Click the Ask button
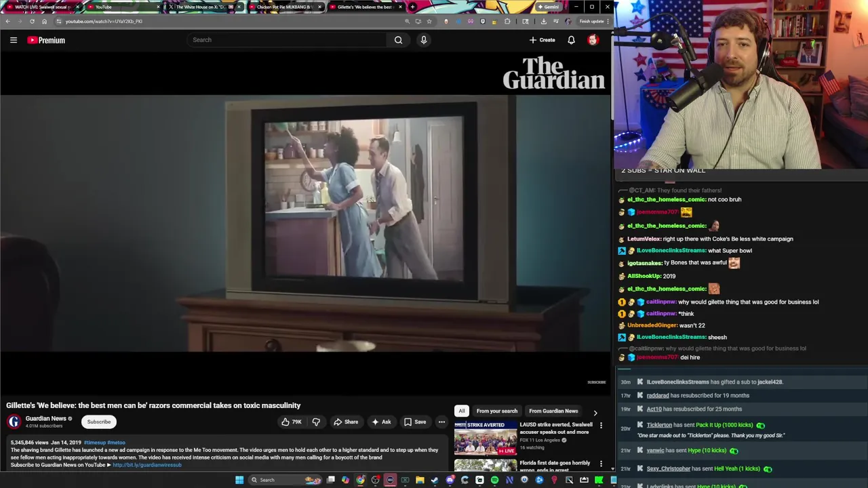This screenshot has width=868, height=488. pos(381,422)
